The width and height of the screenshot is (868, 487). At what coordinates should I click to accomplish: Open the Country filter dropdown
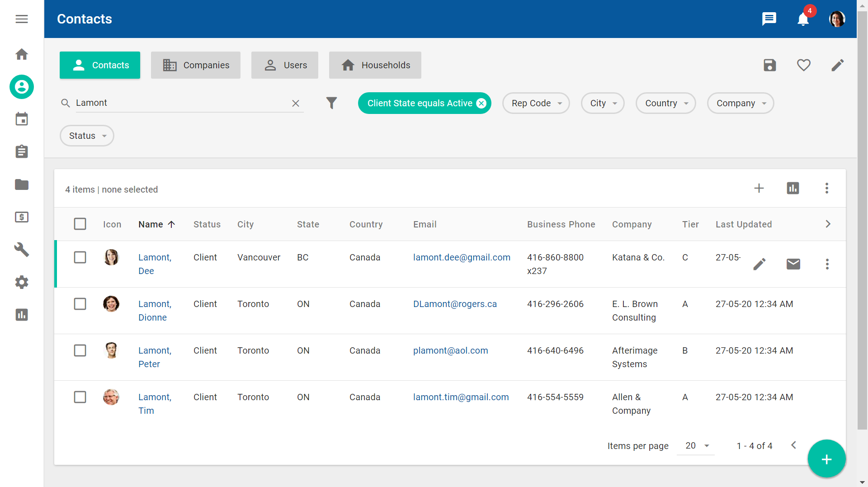(x=665, y=103)
